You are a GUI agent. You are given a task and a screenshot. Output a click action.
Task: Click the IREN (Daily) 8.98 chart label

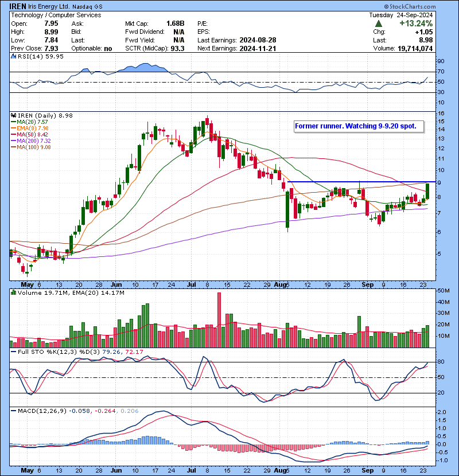(45, 115)
